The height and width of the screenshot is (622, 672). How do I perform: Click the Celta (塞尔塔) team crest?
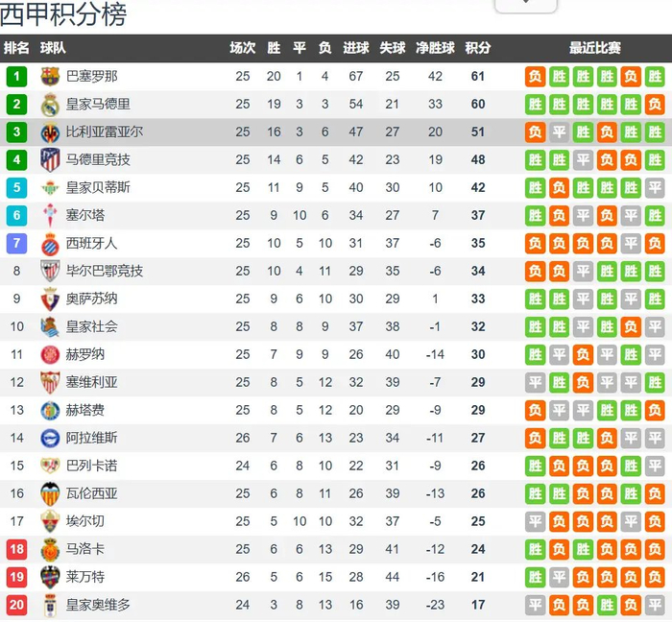click(51, 216)
